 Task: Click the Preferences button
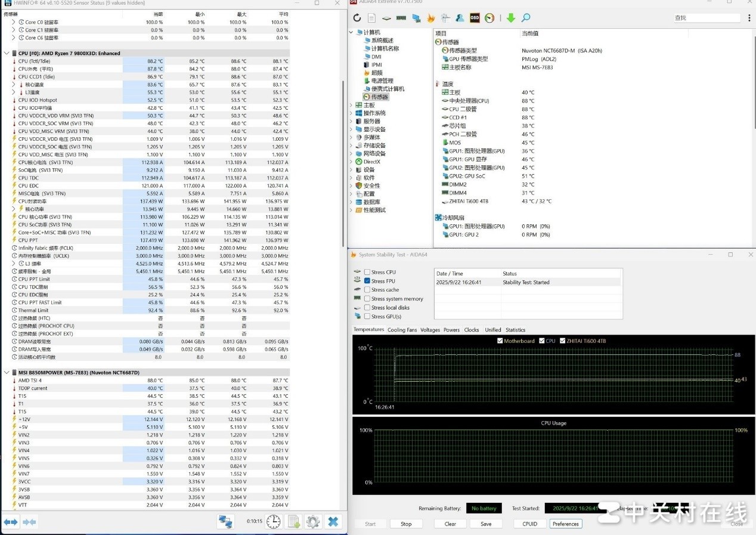tap(565, 524)
